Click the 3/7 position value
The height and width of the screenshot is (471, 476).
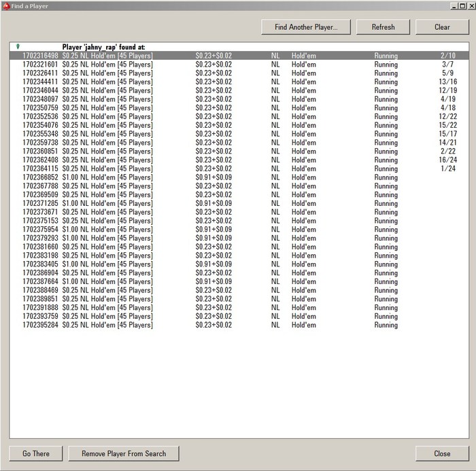447,65
